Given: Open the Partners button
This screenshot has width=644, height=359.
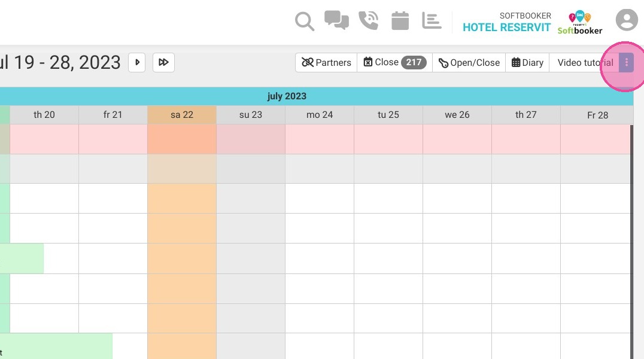Looking at the screenshot, I should point(326,62).
